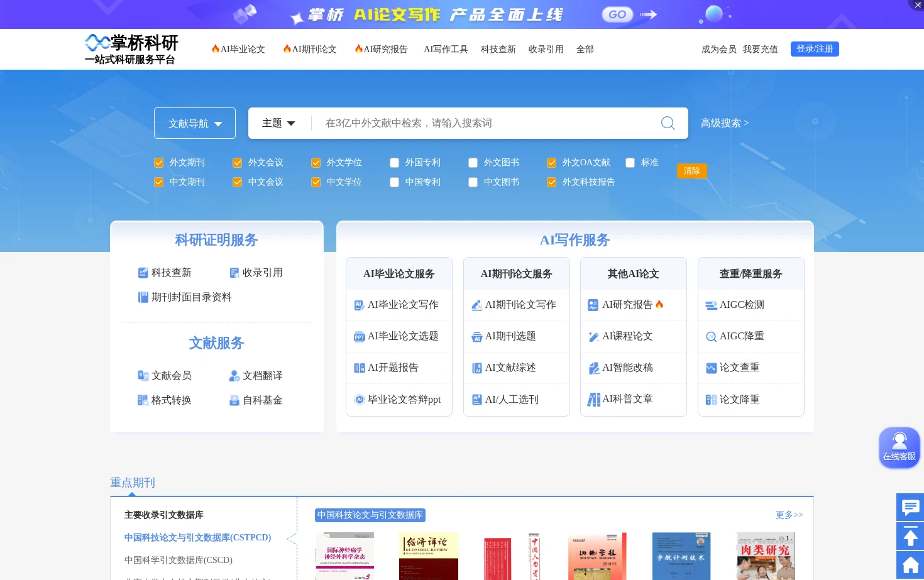Open the 主题 search field dropdown

[x=278, y=123]
